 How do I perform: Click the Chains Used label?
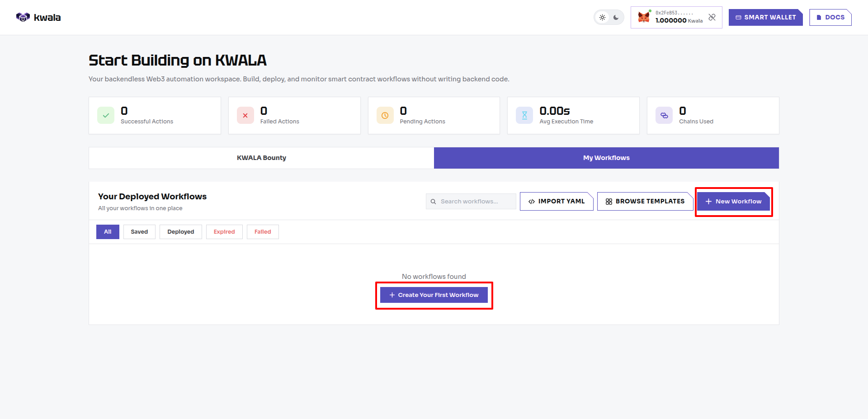coord(696,122)
